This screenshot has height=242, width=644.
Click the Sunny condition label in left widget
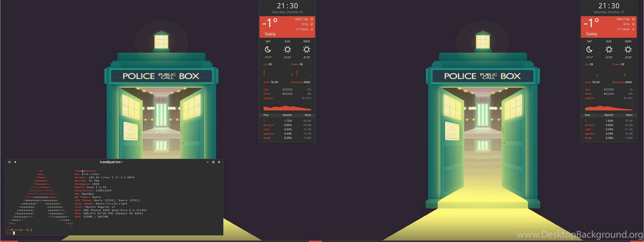click(x=270, y=34)
